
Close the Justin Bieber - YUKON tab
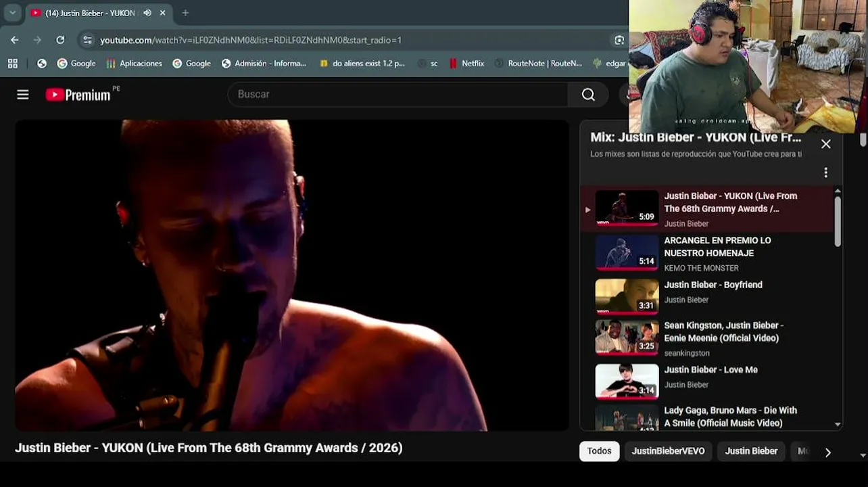[x=163, y=13]
